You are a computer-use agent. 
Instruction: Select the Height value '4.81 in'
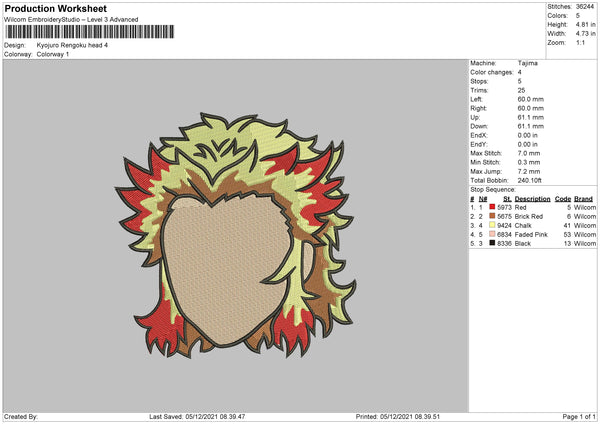[x=585, y=24]
